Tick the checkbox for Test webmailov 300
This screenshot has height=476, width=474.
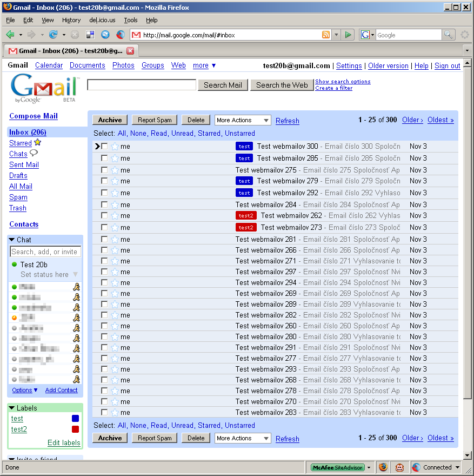pos(104,147)
